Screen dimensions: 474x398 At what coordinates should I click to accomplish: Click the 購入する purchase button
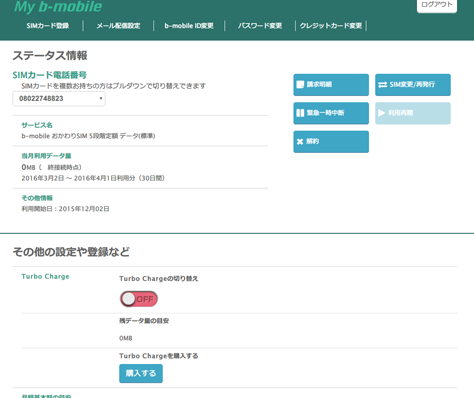point(141,373)
